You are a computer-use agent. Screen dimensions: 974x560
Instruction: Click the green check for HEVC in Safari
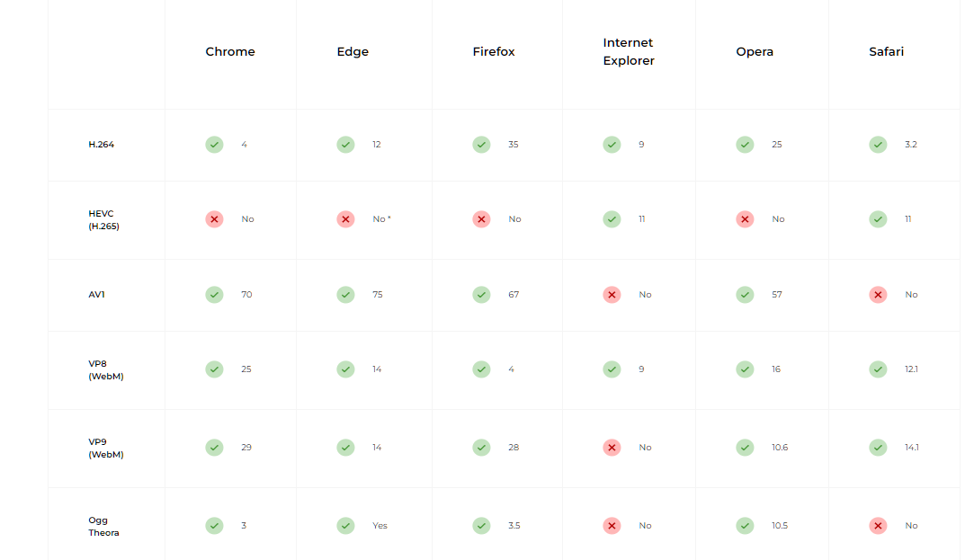[x=878, y=219]
